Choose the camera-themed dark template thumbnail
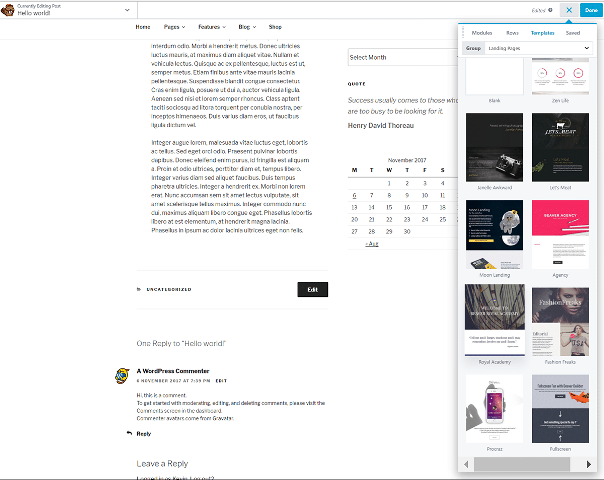This screenshot has width=604, height=480. pyautogui.click(x=494, y=147)
